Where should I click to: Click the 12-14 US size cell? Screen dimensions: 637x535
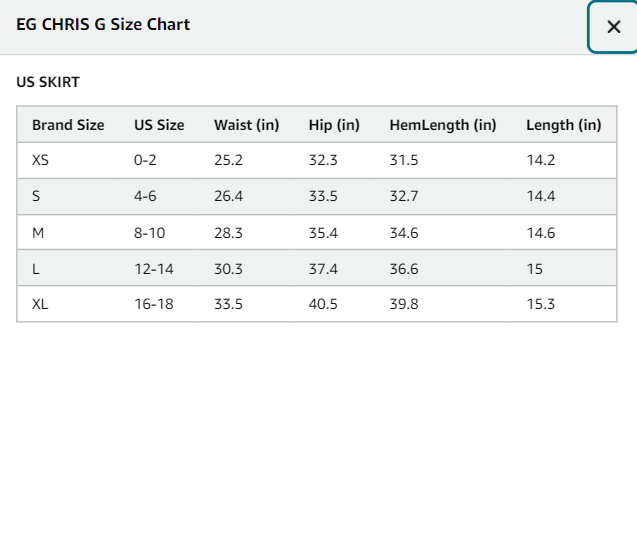pyautogui.click(x=154, y=269)
